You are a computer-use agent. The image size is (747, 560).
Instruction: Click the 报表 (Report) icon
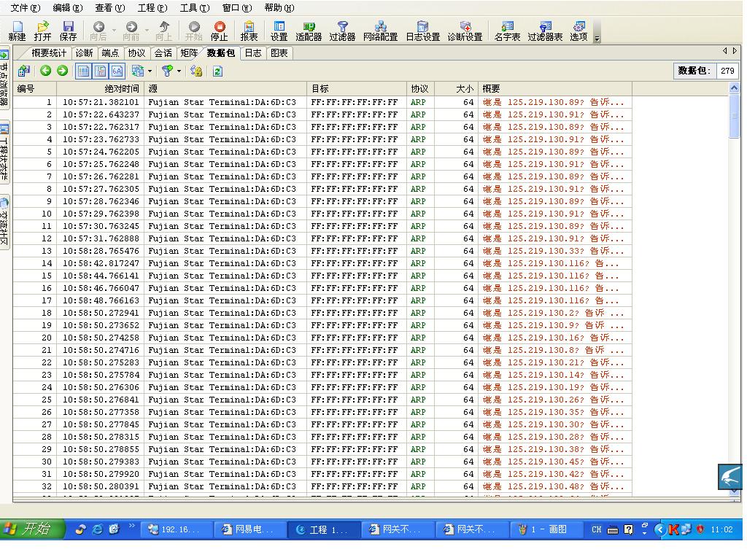pos(249,31)
